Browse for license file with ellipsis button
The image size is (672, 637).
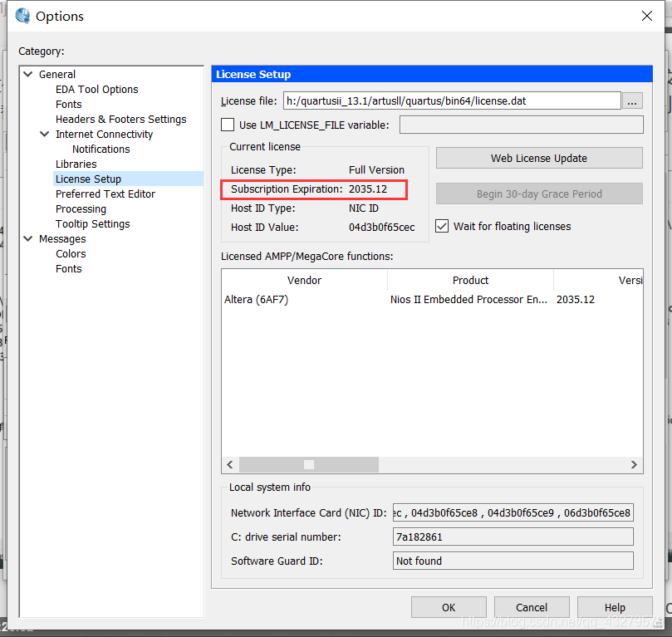(x=632, y=100)
